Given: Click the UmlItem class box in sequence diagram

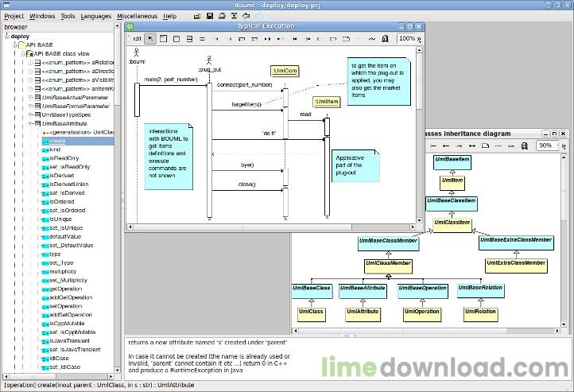Looking at the screenshot, I should (327, 102).
